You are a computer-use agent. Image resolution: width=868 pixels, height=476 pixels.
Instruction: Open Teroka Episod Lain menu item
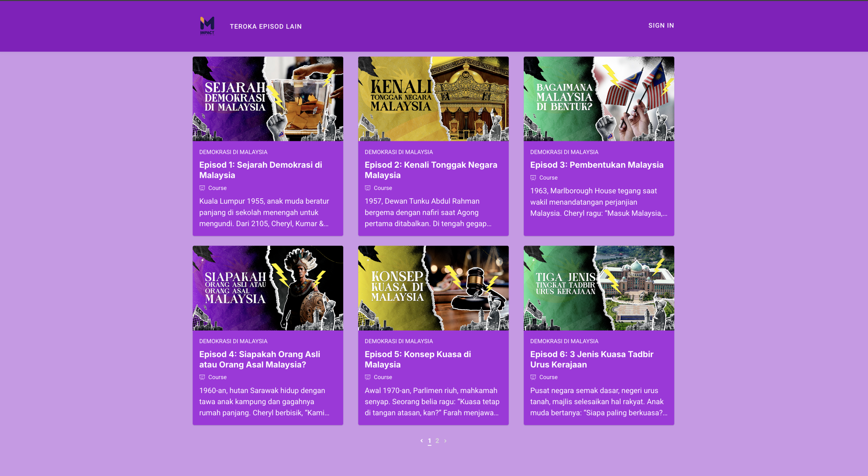tap(265, 26)
